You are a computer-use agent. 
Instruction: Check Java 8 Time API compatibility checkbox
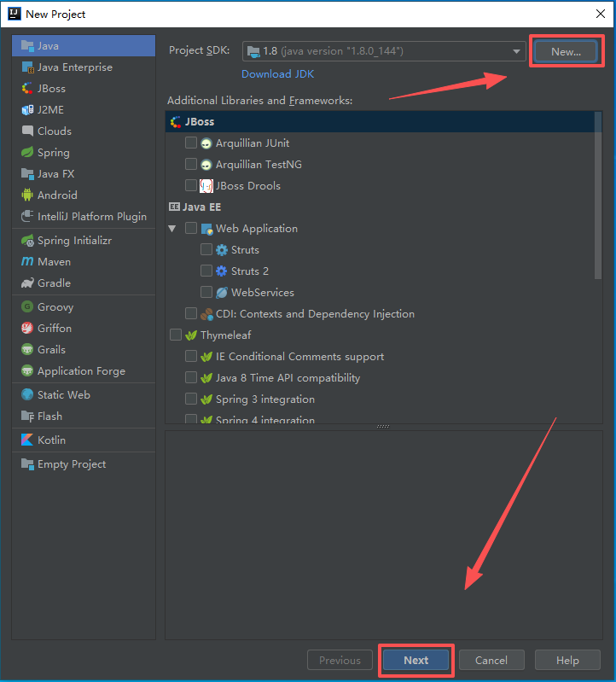tap(191, 377)
